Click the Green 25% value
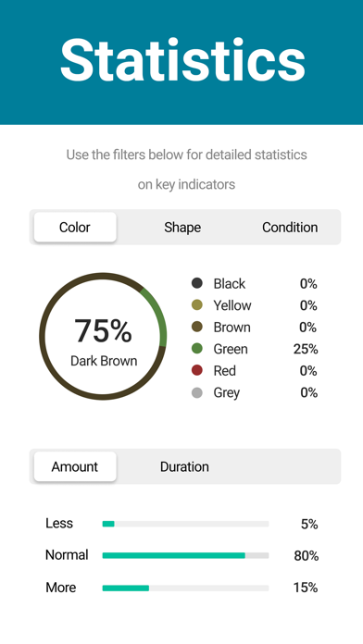Viewport: 363px width, 644px height. (306, 349)
